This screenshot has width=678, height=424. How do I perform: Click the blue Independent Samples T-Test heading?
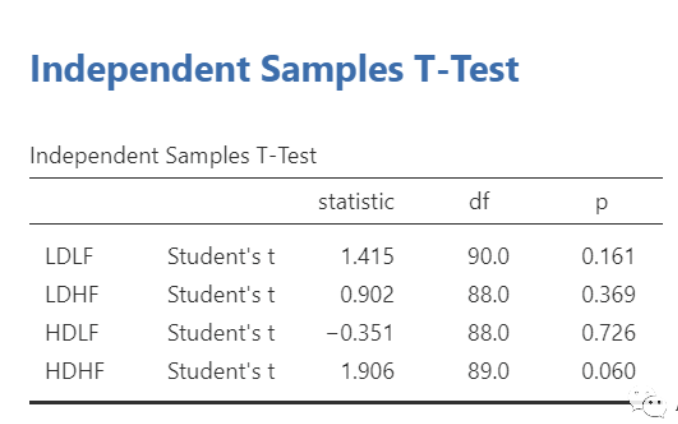(x=275, y=69)
